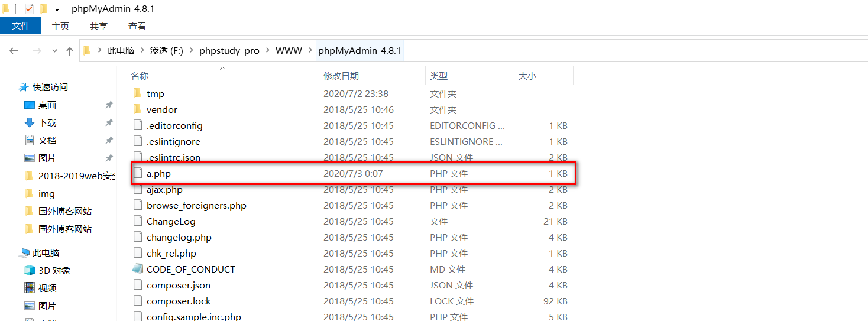Sort by 修改日期 column header
Screen dimensions: 868x321
point(341,76)
